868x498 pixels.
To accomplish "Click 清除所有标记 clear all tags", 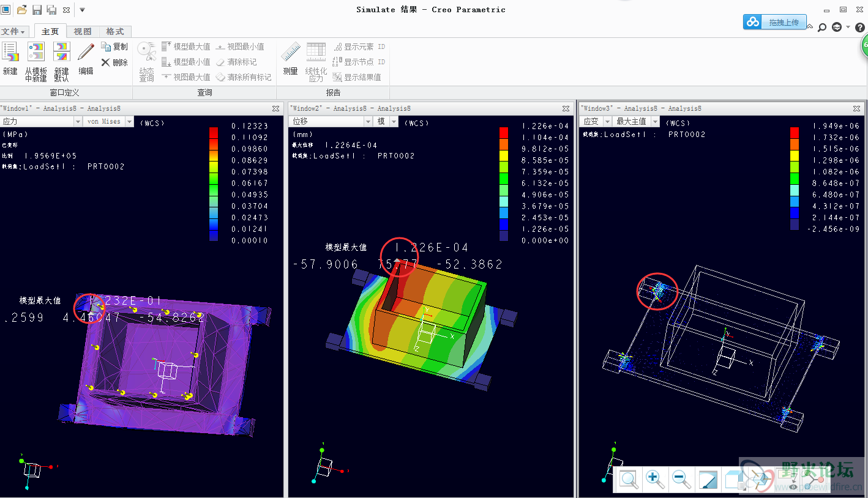I will pyautogui.click(x=244, y=77).
